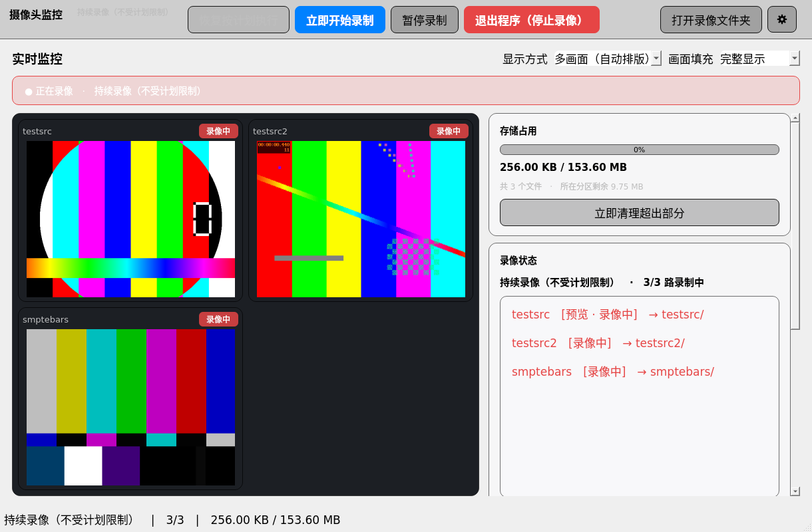This screenshot has width=812, height=532.
Task: Click 录像中 badge on testsrc2 tile
Action: 449,131
